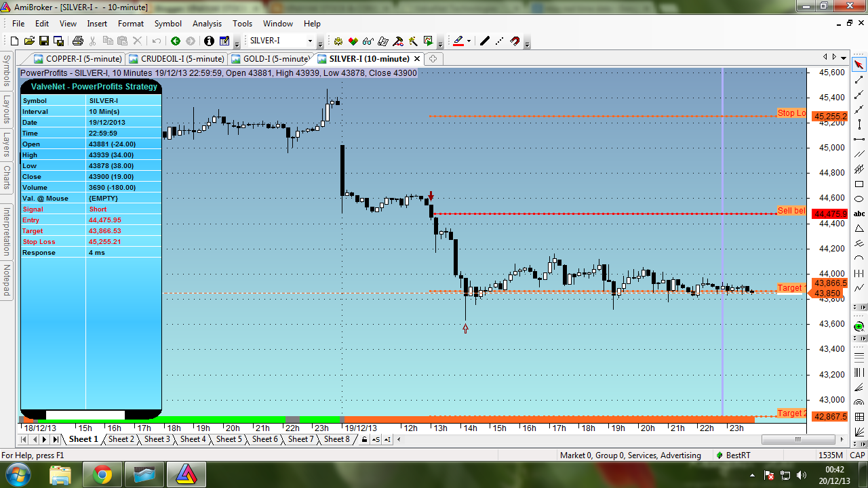The height and width of the screenshot is (488, 868).
Task: Select the zig-zag line tool
Action: [859, 288]
